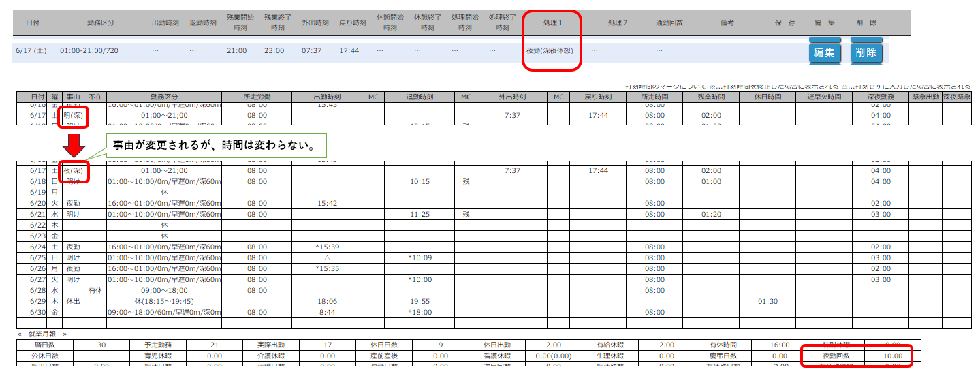
Task: Click 休出 reason on 6/29 row
Action: click(73, 301)
